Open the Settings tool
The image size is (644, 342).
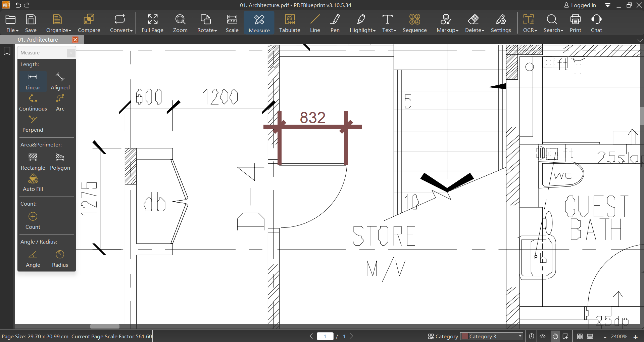point(501,23)
